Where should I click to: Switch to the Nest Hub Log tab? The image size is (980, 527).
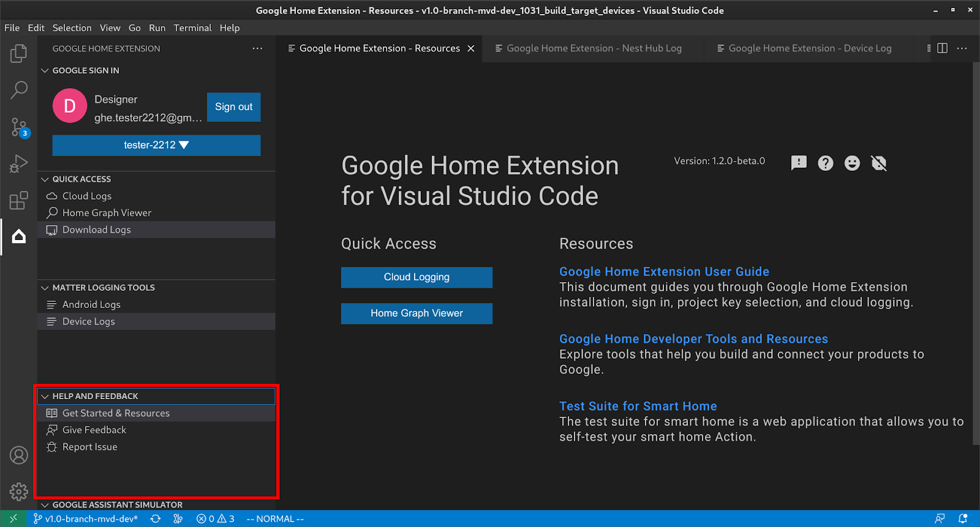[x=593, y=48]
